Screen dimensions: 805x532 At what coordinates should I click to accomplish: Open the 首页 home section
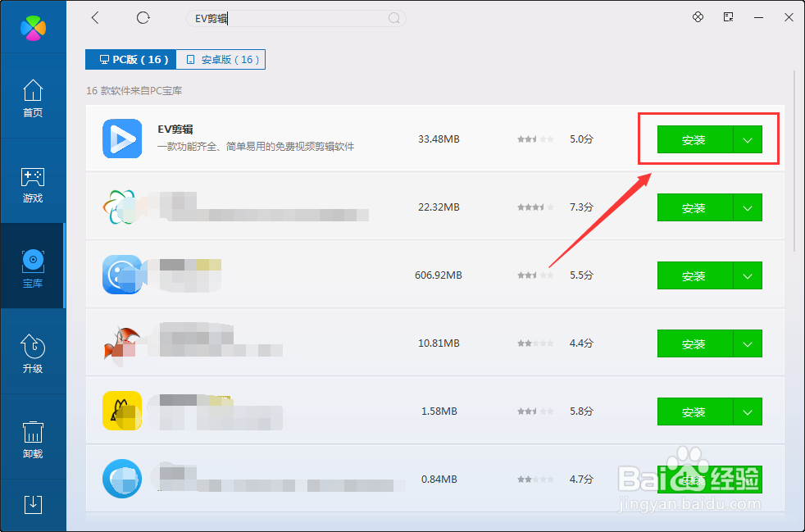coord(33,98)
